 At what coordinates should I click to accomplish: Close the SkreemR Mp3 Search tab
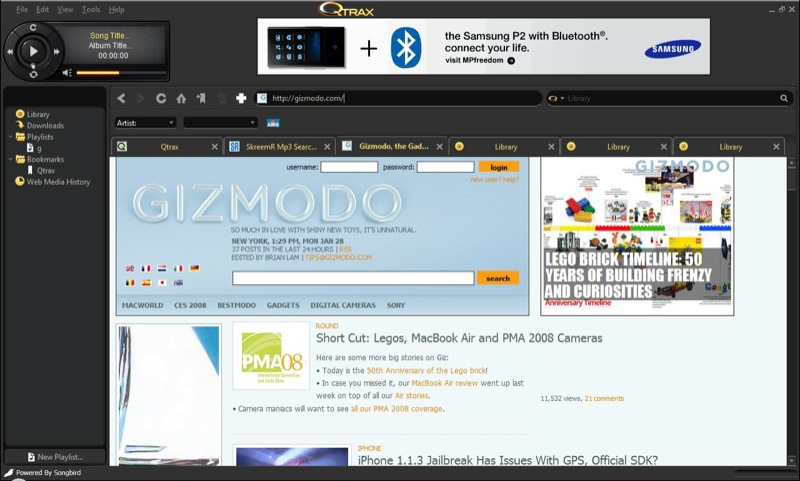[x=327, y=147]
